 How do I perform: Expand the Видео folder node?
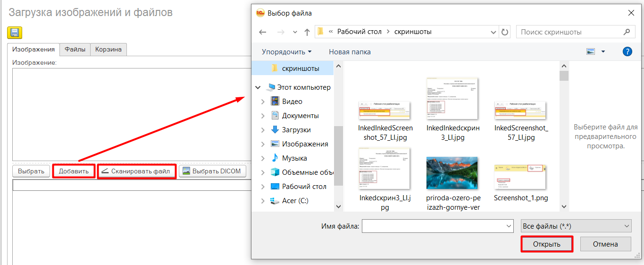tap(263, 102)
